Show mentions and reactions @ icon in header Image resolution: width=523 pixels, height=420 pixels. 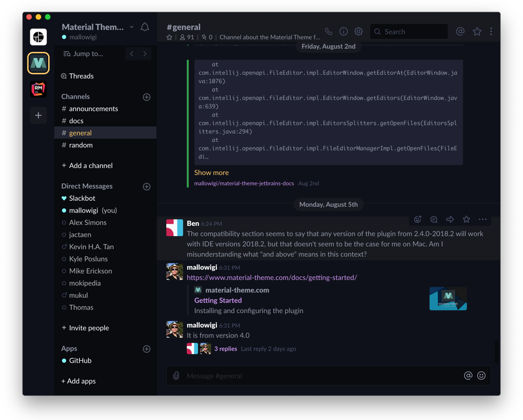[460, 31]
